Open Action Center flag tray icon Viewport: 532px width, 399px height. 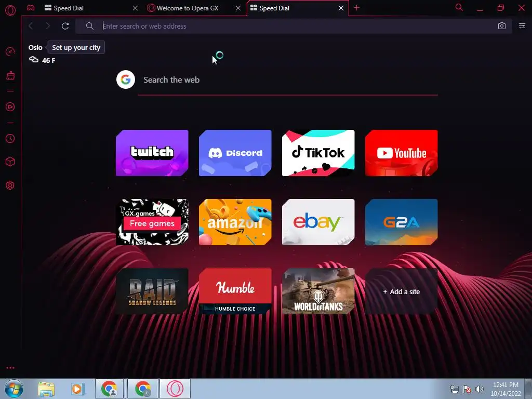click(467, 389)
